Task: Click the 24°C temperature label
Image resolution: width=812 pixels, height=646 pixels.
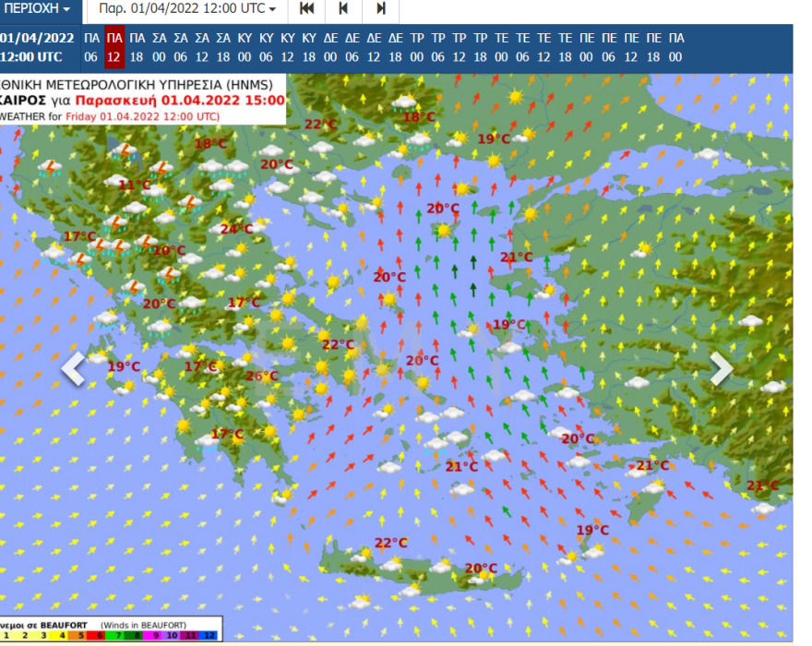Action: point(236,229)
